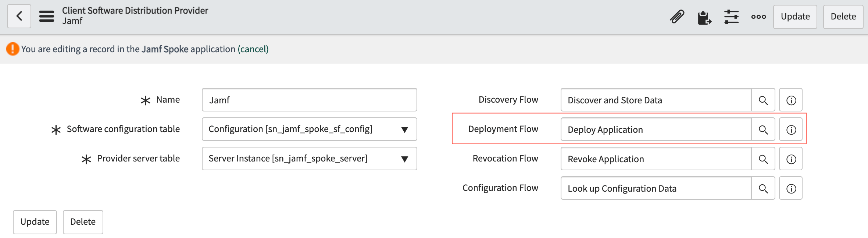Click the bottom Delete button

(x=83, y=222)
